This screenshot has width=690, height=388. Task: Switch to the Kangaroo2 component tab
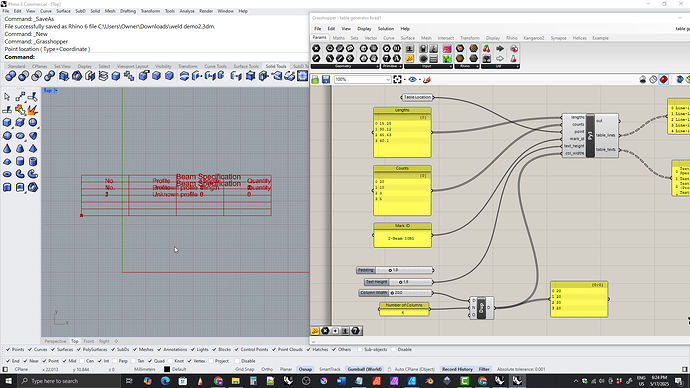coord(533,38)
